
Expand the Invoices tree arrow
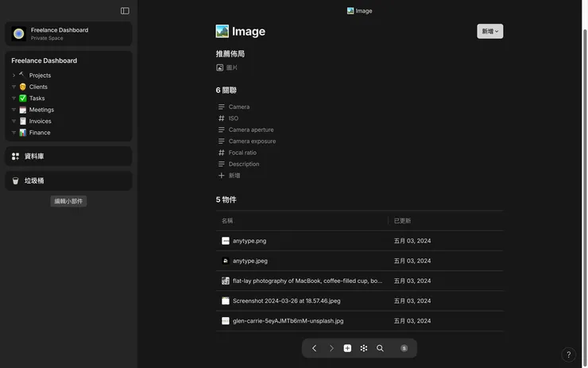coord(14,121)
